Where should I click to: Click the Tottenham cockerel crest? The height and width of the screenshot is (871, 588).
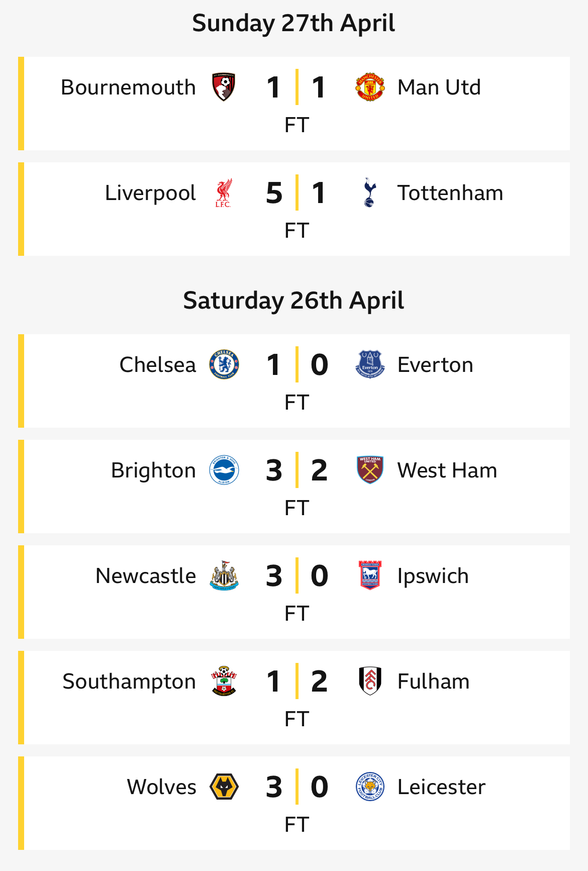(370, 193)
